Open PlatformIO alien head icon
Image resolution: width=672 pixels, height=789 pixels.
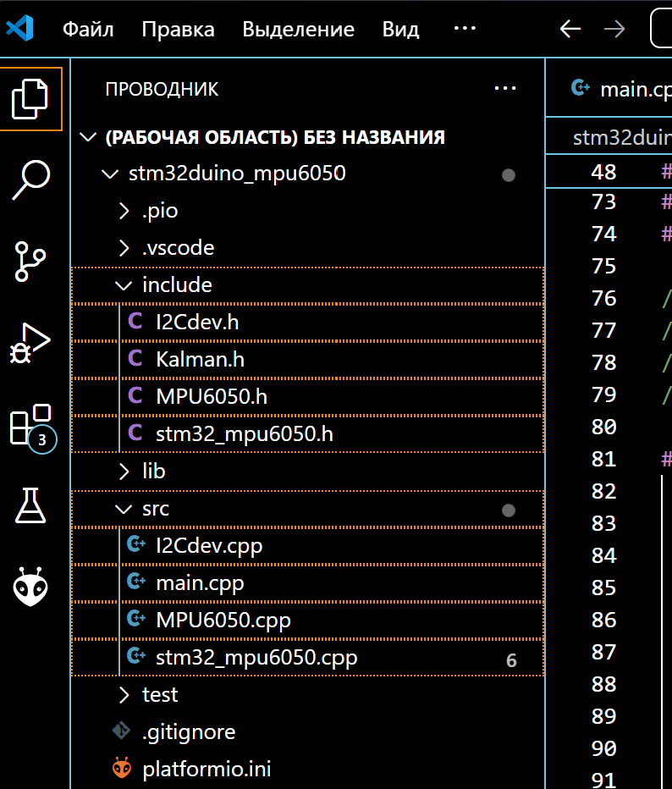pos(31,586)
